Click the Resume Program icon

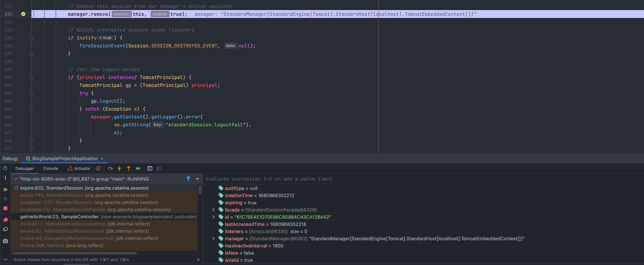[5, 190]
